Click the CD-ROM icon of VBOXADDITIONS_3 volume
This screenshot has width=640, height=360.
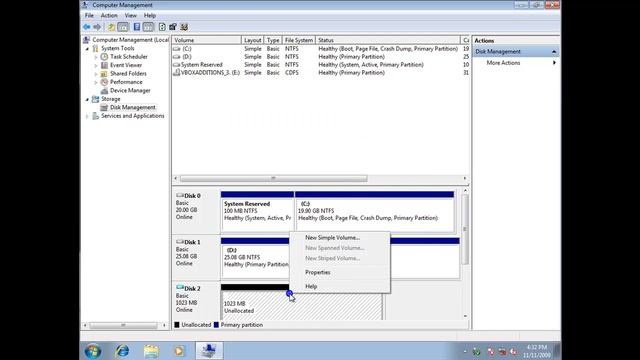click(176, 73)
